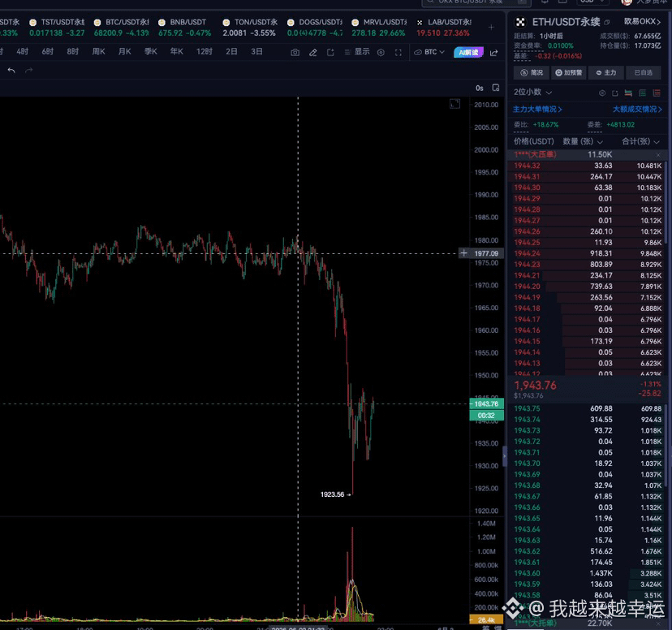The width and height of the screenshot is (672, 630).
Task: Click the 0s refresh interval label
Action: [x=479, y=88]
